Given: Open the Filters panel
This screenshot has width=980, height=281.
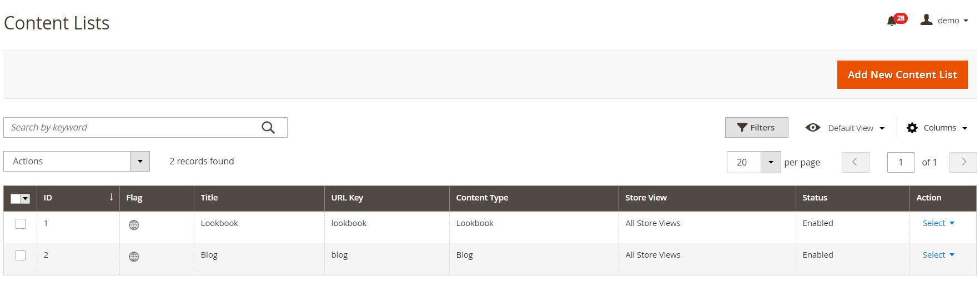Looking at the screenshot, I should pyautogui.click(x=756, y=128).
